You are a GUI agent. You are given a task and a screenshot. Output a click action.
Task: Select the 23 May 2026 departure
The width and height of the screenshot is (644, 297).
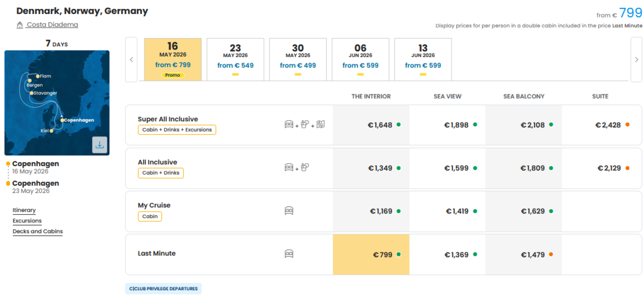(x=235, y=59)
